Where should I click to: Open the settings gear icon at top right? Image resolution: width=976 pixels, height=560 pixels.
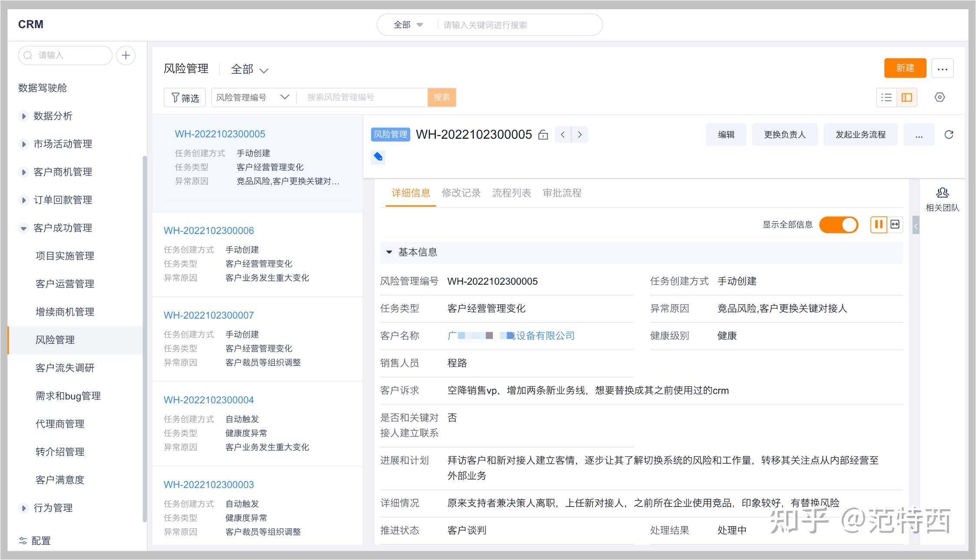click(x=940, y=97)
